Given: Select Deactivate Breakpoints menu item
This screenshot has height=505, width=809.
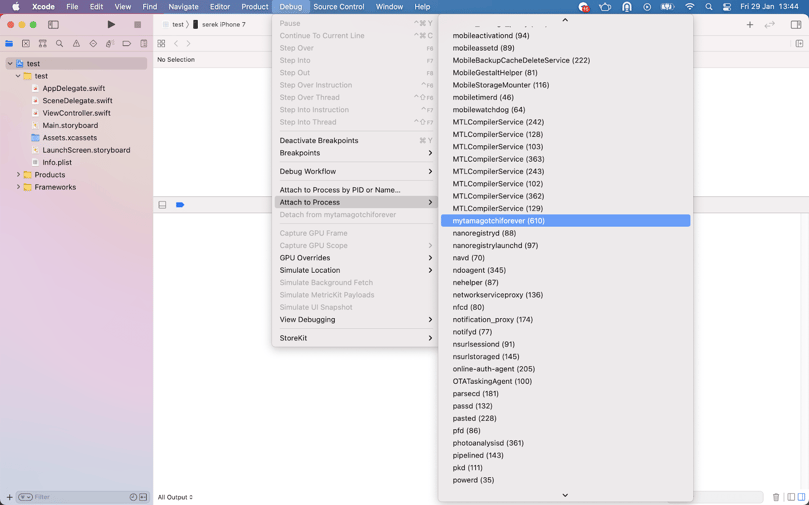Looking at the screenshot, I should click(x=355, y=140).
